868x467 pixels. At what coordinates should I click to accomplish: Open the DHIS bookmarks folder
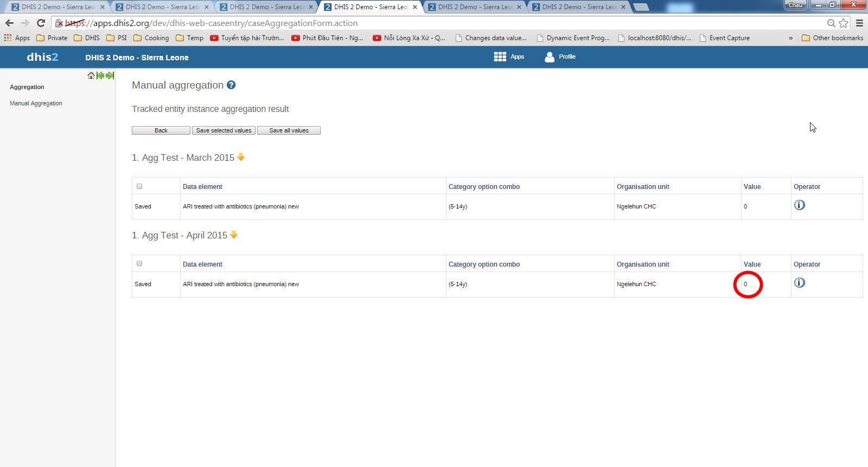pos(87,38)
